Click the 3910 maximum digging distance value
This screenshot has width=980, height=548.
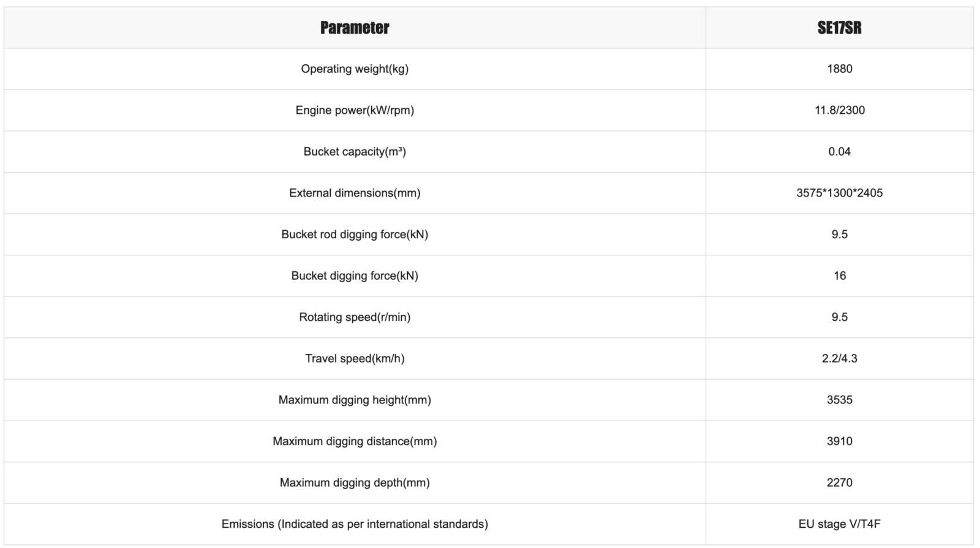[839, 441]
